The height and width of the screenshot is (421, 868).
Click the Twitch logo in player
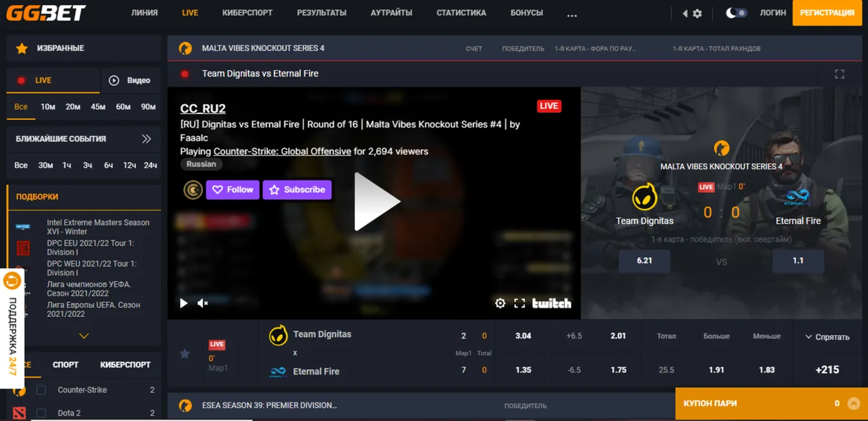click(x=551, y=304)
